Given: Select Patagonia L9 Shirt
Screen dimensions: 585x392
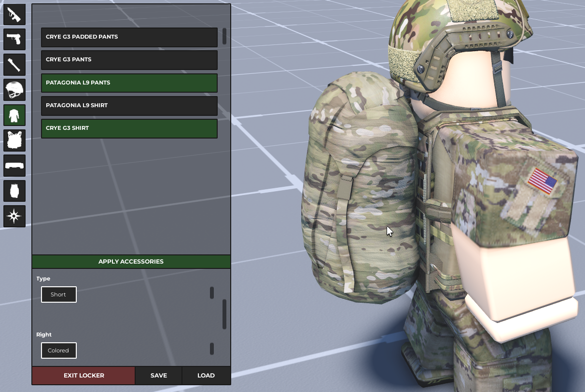Looking at the screenshot, I should click(129, 106).
